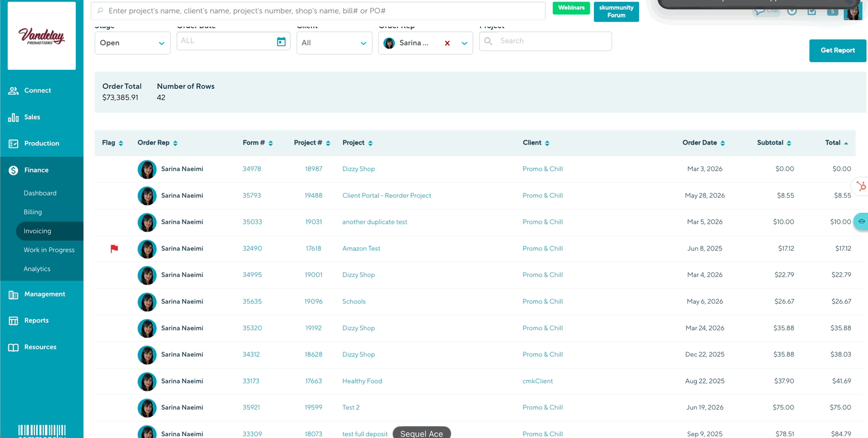868x438 pixels.
Task: Open the Production section icon
Action: (13, 143)
